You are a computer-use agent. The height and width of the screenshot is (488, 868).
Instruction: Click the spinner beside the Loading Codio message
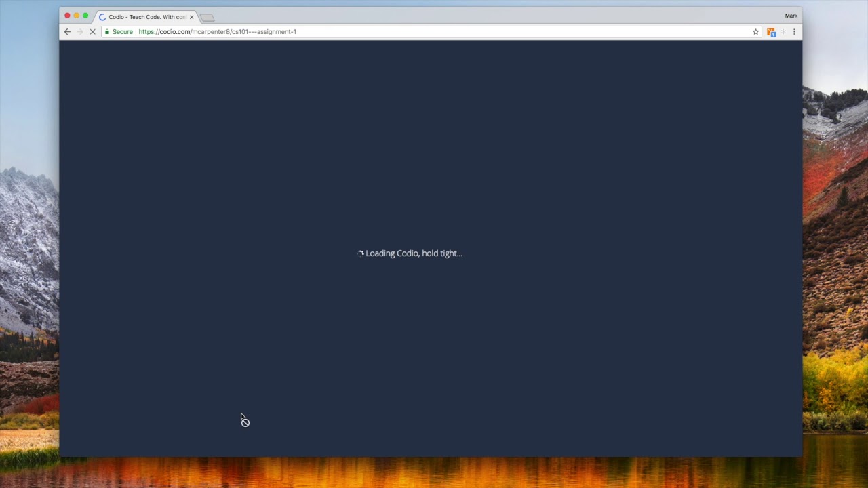(x=361, y=253)
